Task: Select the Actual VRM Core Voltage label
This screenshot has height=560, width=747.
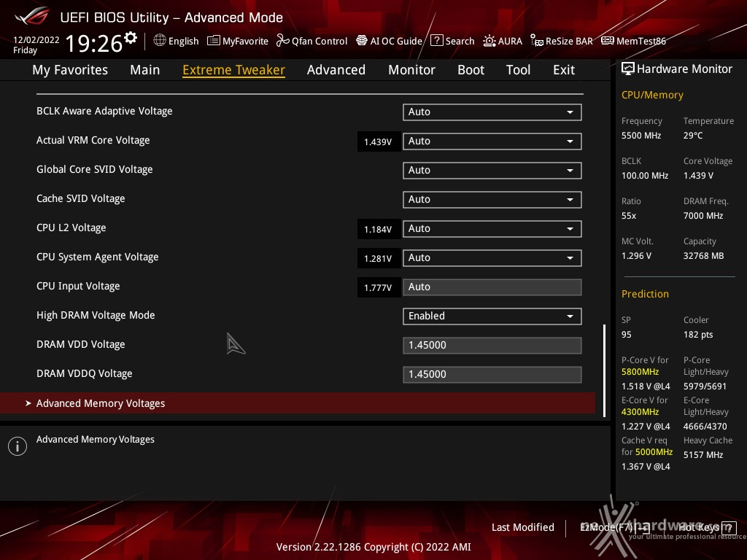Action: point(93,140)
